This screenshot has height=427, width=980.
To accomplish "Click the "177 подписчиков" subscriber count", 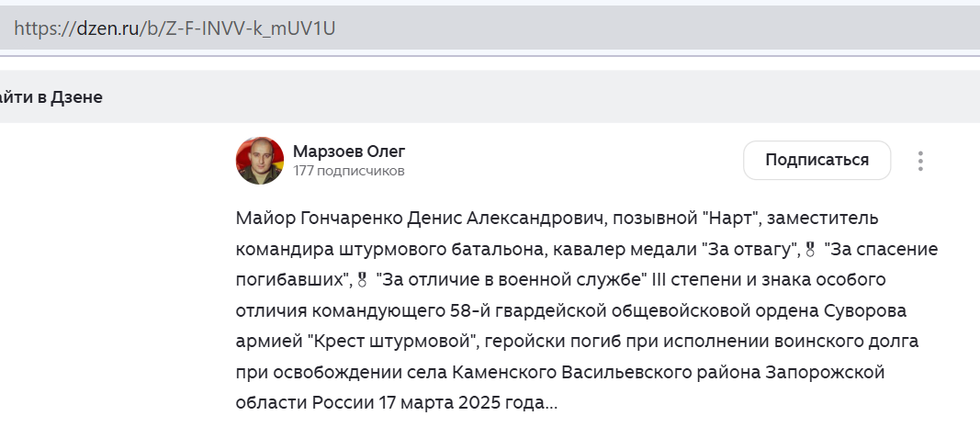I will (x=348, y=171).
